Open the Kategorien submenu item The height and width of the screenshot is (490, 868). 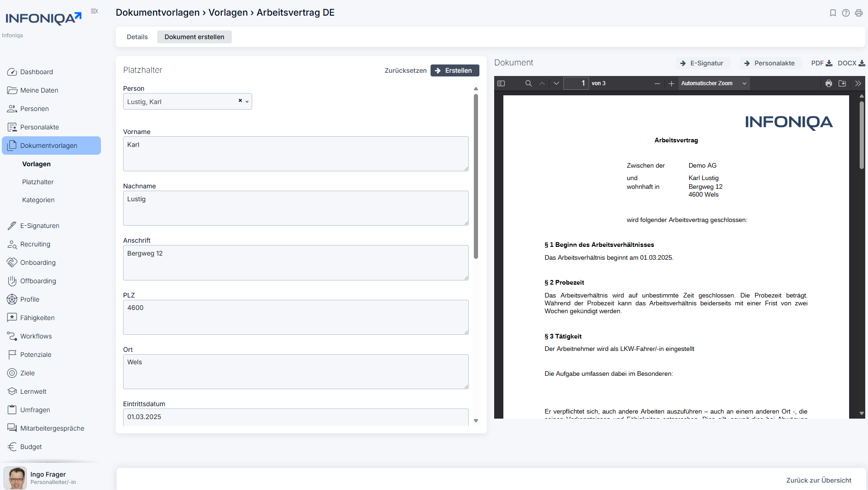[38, 200]
